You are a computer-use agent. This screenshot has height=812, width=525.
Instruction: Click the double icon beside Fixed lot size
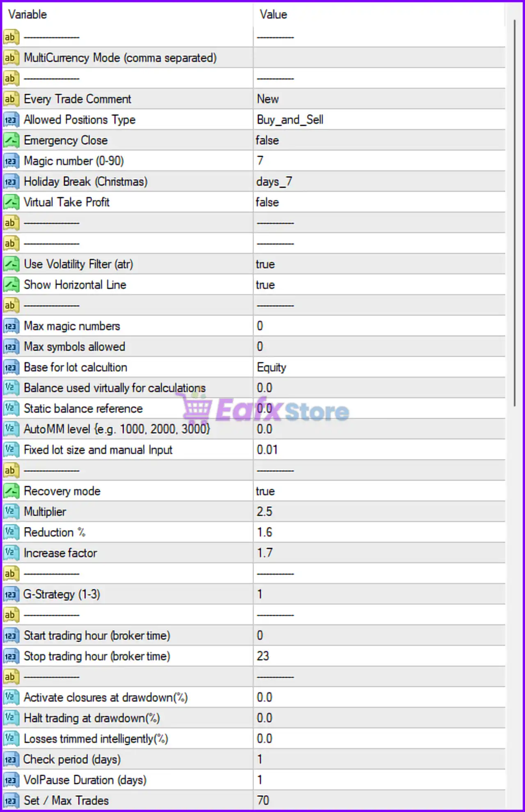tap(11, 450)
